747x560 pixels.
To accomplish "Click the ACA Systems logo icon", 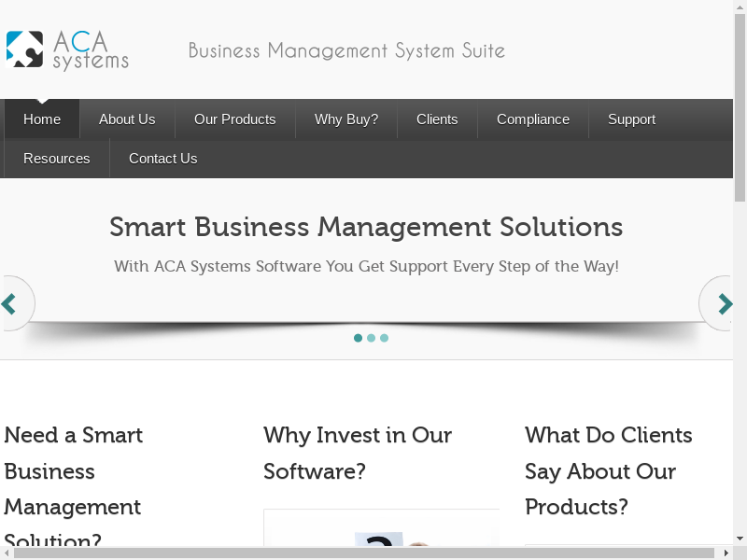I will pos(24,49).
